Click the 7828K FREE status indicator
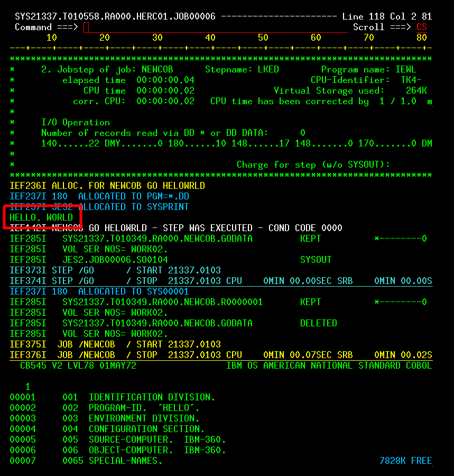 (405, 461)
